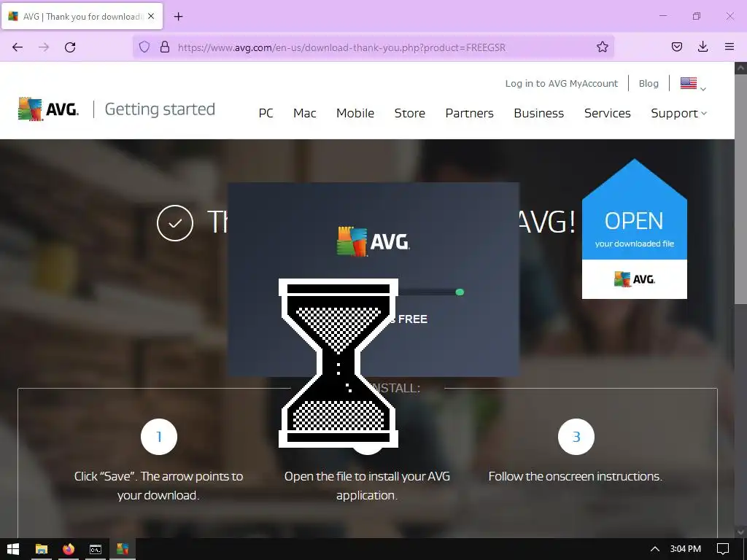The height and width of the screenshot is (560, 747).
Task: Click the installer green progress indicator
Action: [x=460, y=292]
